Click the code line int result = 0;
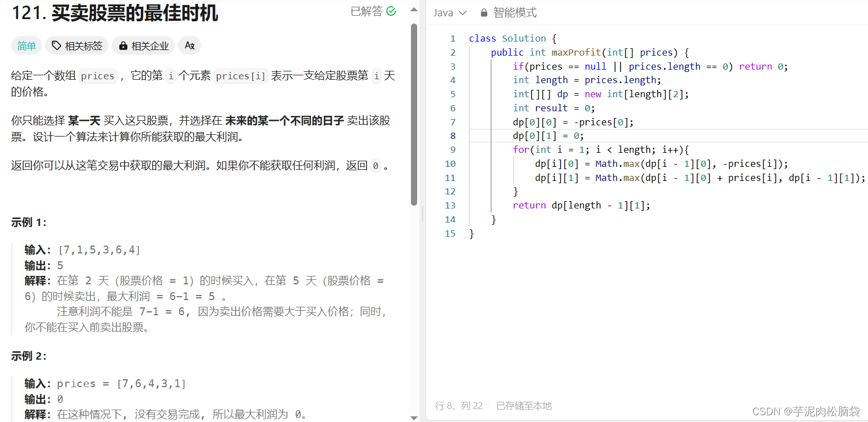 pyautogui.click(x=554, y=108)
